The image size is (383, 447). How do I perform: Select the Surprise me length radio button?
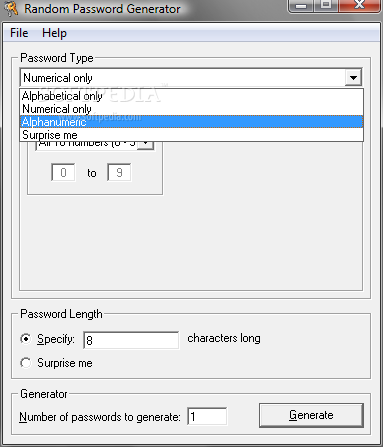click(26, 363)
